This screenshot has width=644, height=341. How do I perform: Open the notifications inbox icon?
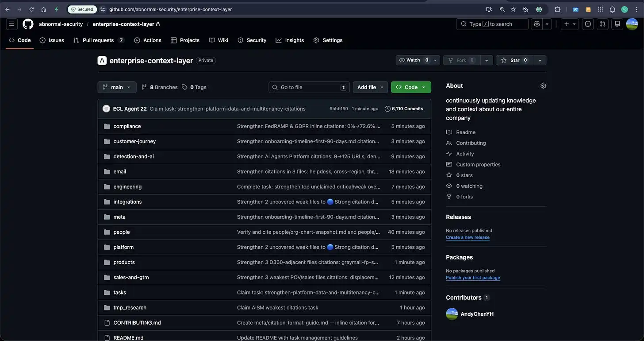(x=617, y=24)
